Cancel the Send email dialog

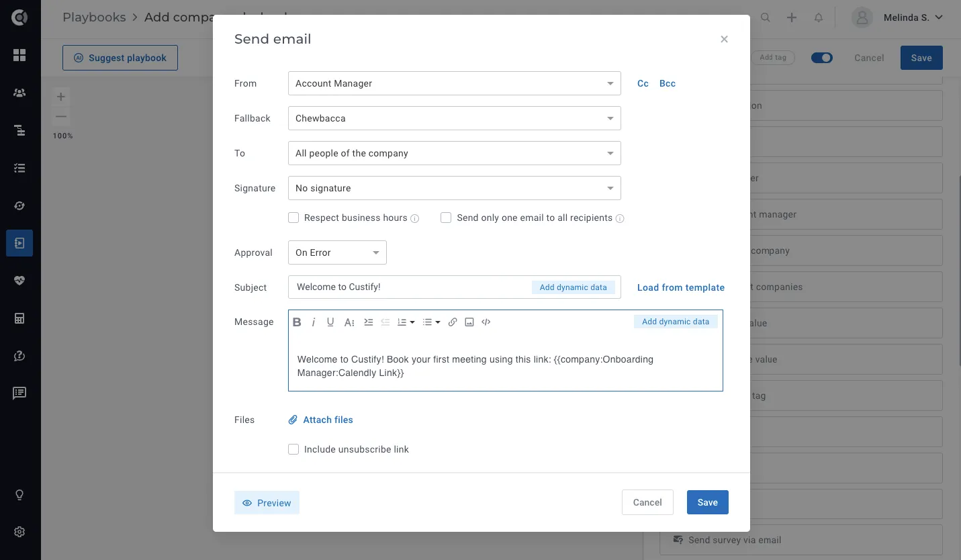pyautogui.click(x=647, y=502)
